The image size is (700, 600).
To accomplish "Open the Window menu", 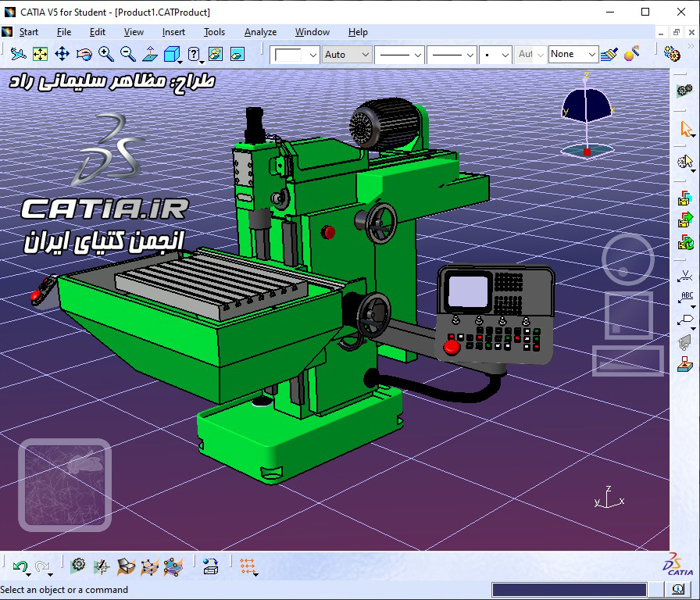I will pyautogui.click(x=312, y=32).
